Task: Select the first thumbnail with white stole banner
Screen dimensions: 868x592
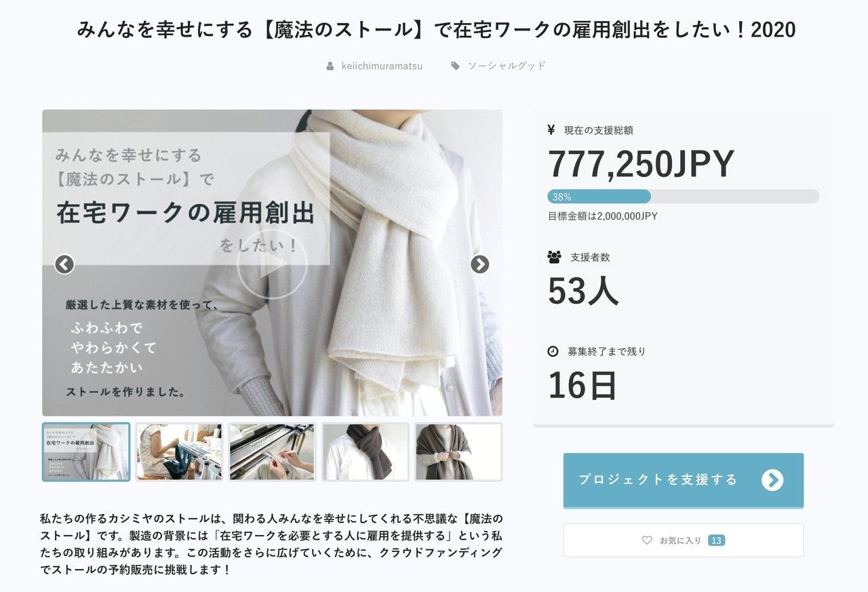Action: pyautogui.click(x=86, y=452)
